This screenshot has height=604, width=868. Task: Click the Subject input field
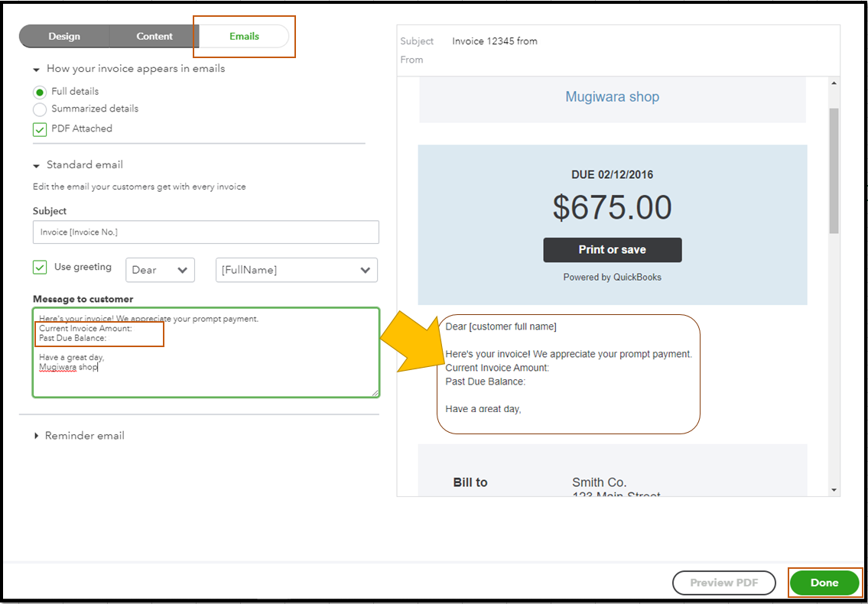point(206,232)
